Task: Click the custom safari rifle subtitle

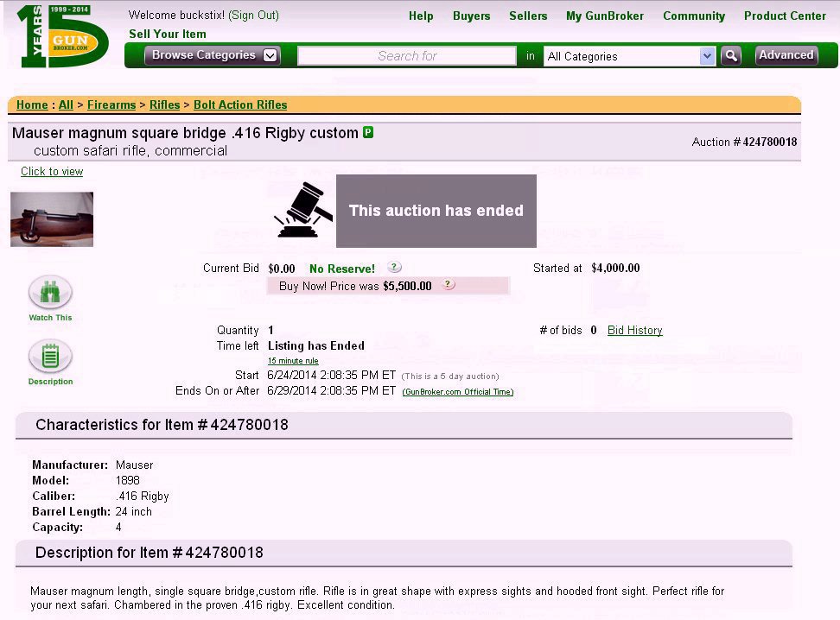Action: (x=130, y=151)
